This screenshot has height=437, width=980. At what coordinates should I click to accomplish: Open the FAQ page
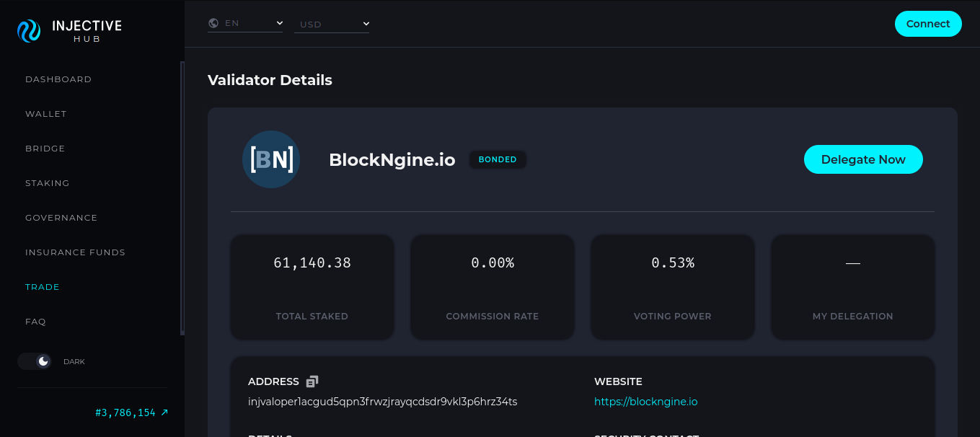[35, 322]
